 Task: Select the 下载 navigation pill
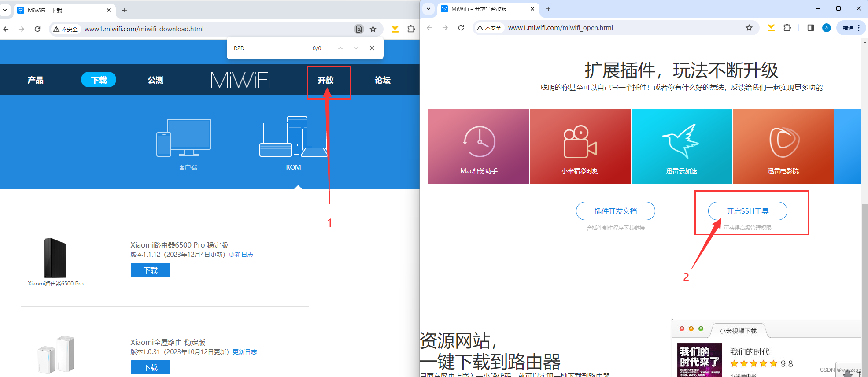(99, 80)
